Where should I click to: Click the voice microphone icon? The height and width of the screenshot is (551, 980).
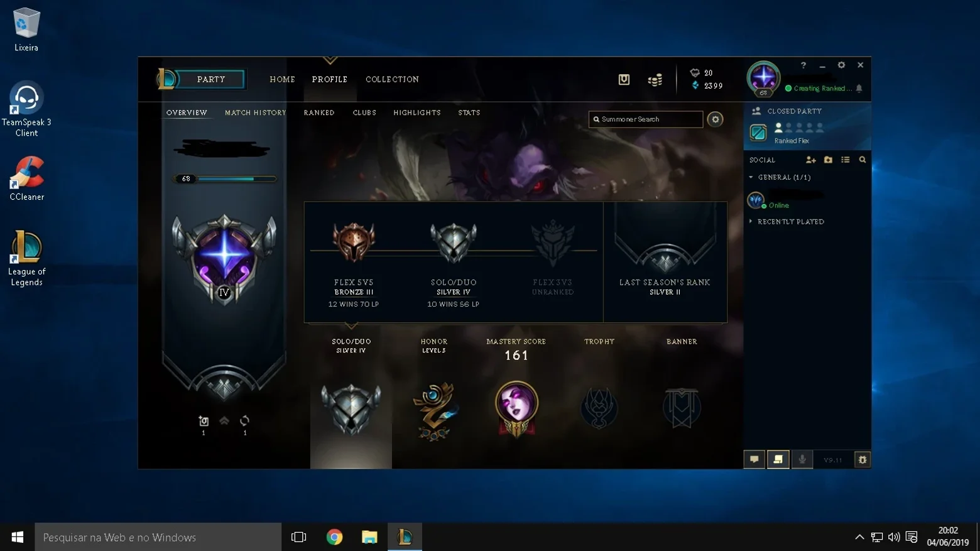pos(802,459)
